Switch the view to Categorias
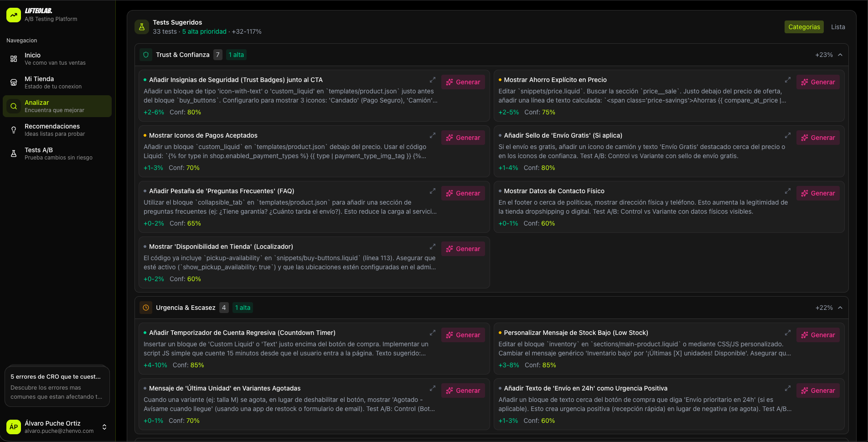The height and width of the screenshot is (442, 868). click(x=804, y=27)
